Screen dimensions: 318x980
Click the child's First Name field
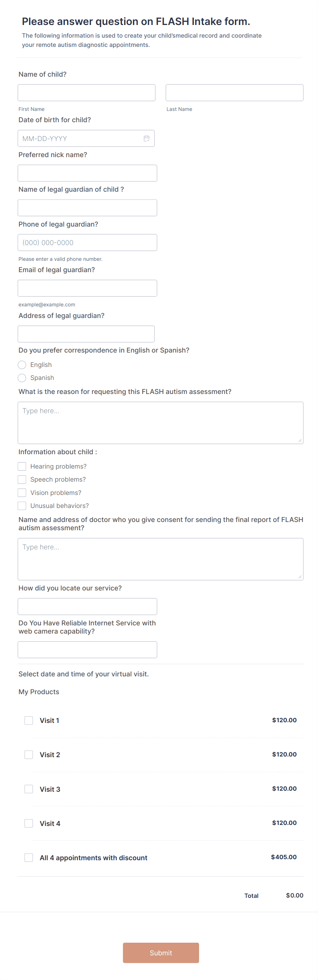coord(86,92)
